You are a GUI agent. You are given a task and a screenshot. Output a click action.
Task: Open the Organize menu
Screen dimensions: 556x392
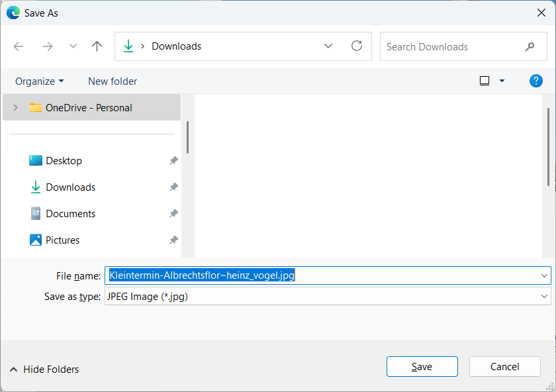[39, 81]
